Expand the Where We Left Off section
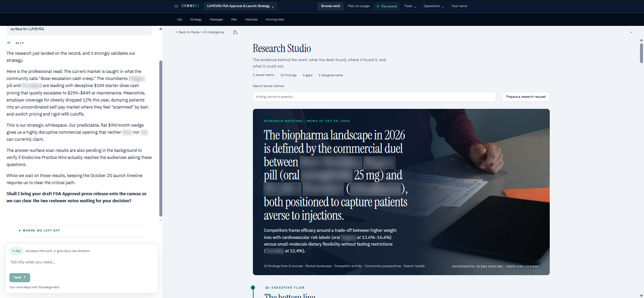The width and height of the screenshot is (644, 298). 40,230
